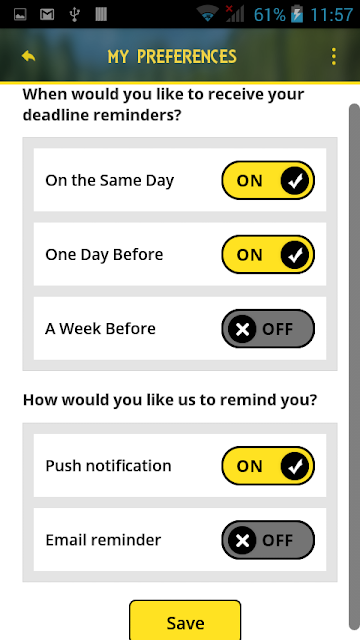Viewport: 360px width, 640px height.
Task: Tap the yellow back arrow icon
Action: 29,56
